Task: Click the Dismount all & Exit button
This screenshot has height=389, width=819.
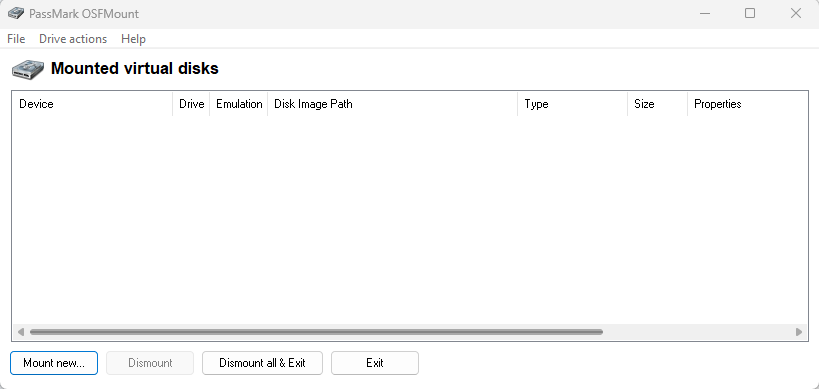Action: click(262, 363)
